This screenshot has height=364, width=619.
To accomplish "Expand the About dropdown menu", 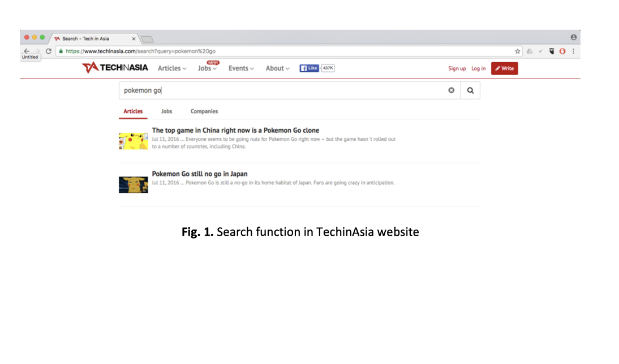I will click(277, 68).
